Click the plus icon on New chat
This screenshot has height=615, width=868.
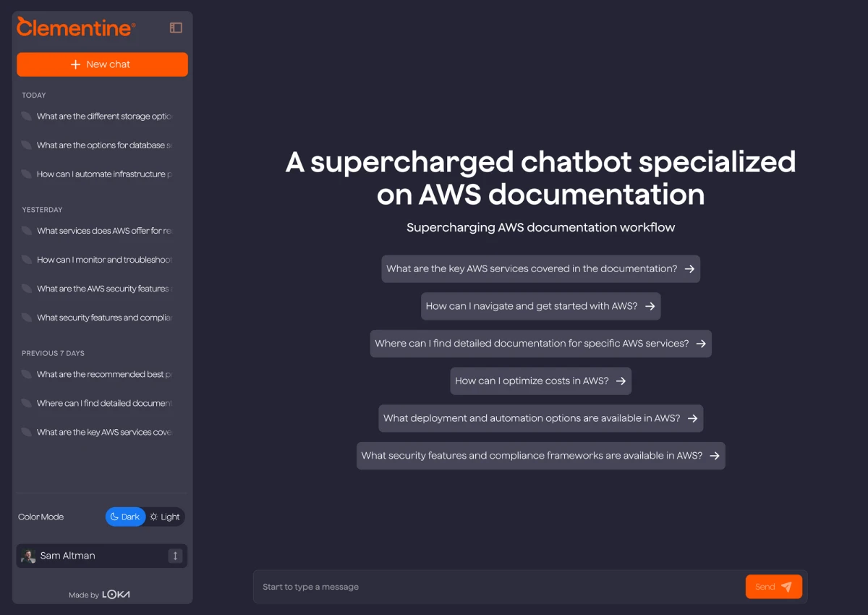(75, 64)
